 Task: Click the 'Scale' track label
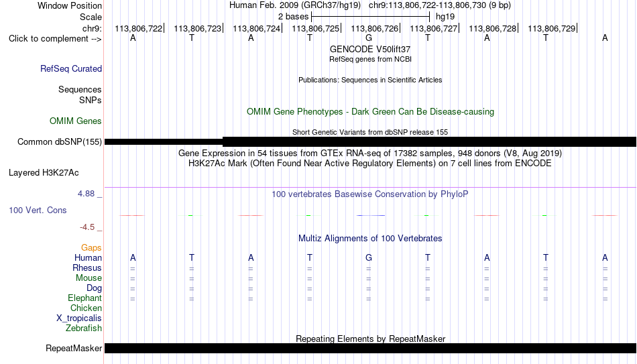[91, 17]
